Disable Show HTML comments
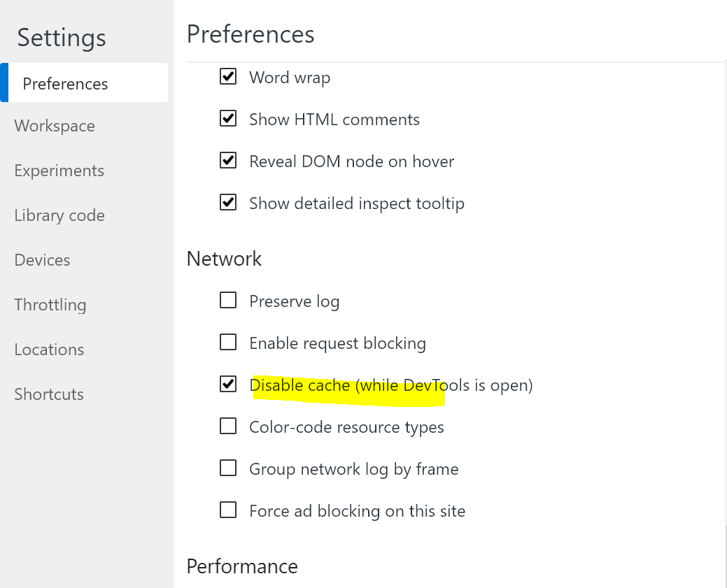Screen dimensions: 727x588 point(228,119)
